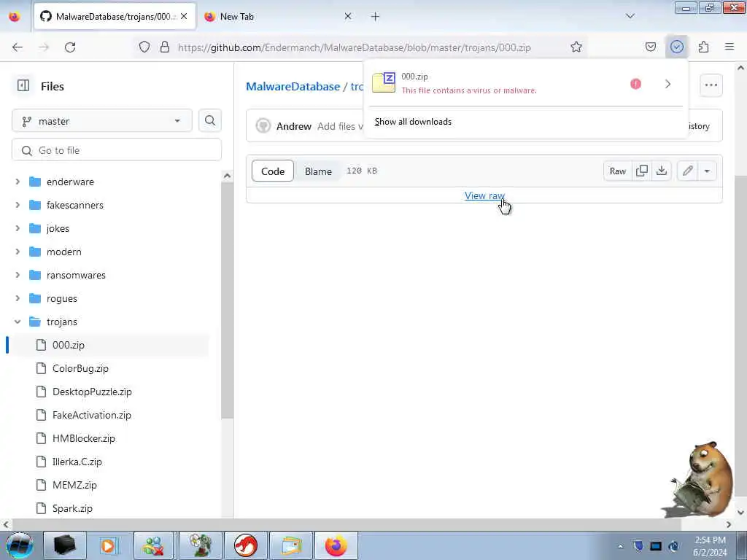This screenshot has height=560, width=747.
Task: Click the View raw link
Action: coord(484,195)
